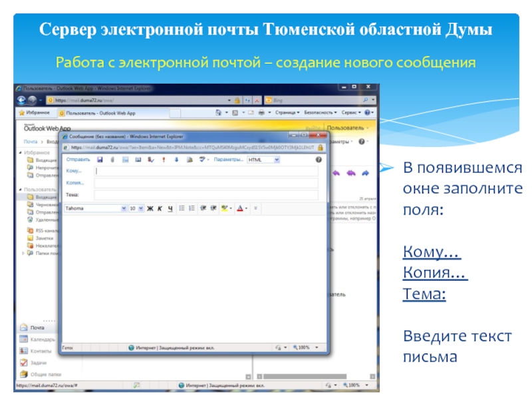Screen dimensions: 532x399
Task: Click the spell check icon
Action: 202,160
